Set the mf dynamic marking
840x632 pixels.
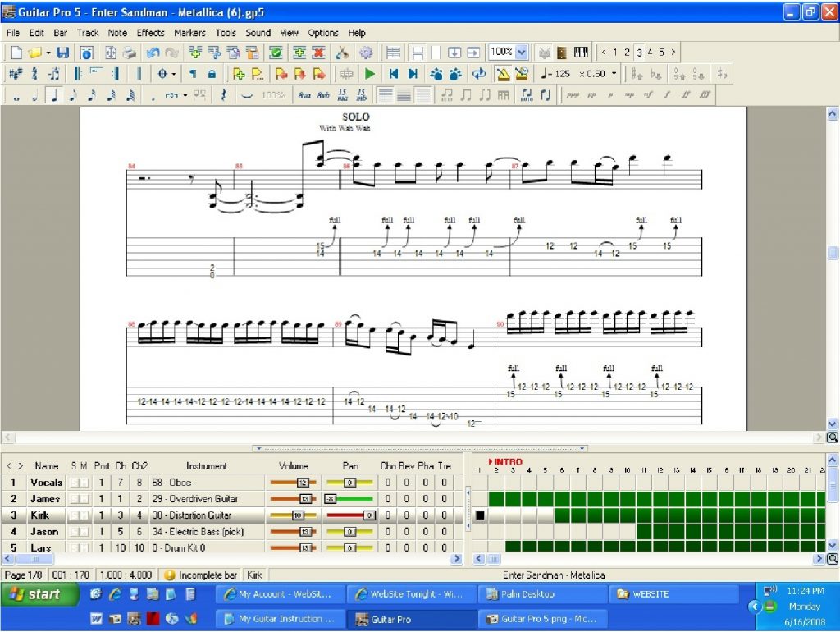point(648,95)
